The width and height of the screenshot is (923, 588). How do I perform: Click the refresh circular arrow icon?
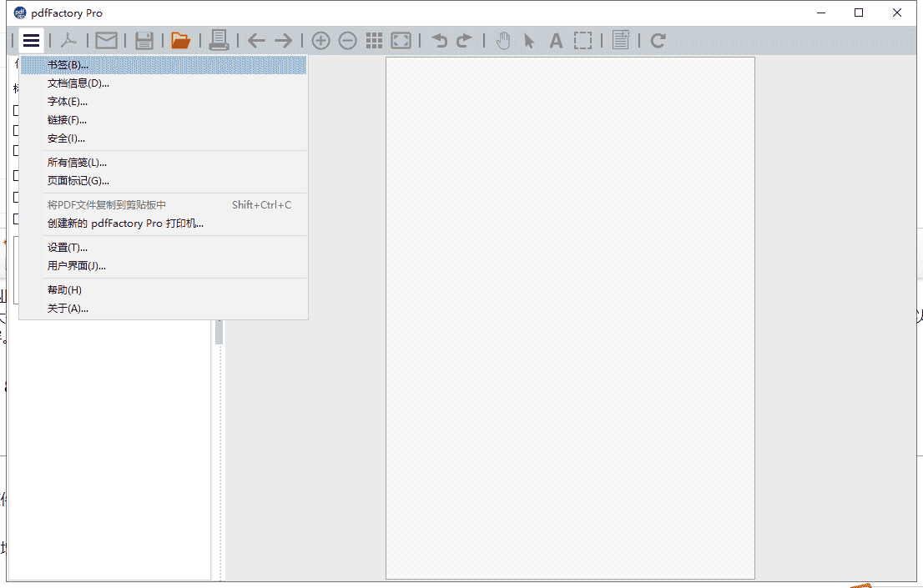[x=658, y=40]
